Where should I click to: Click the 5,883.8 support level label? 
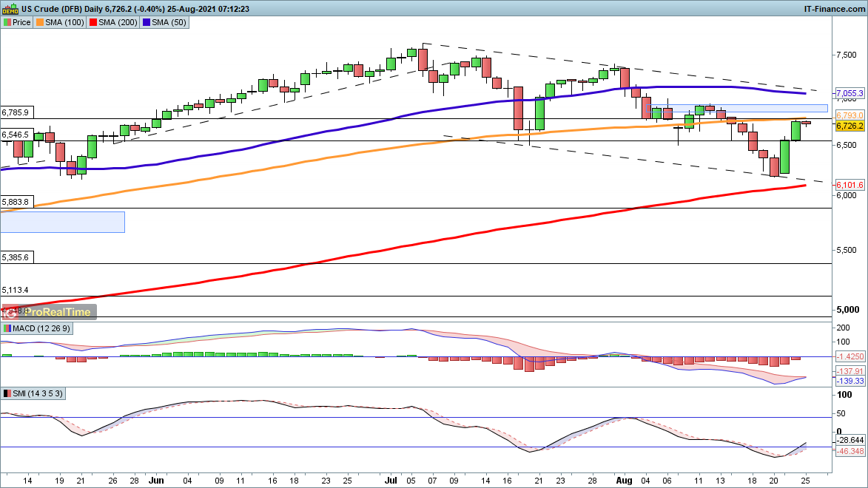pyautogui.click(x=16, y=202)
